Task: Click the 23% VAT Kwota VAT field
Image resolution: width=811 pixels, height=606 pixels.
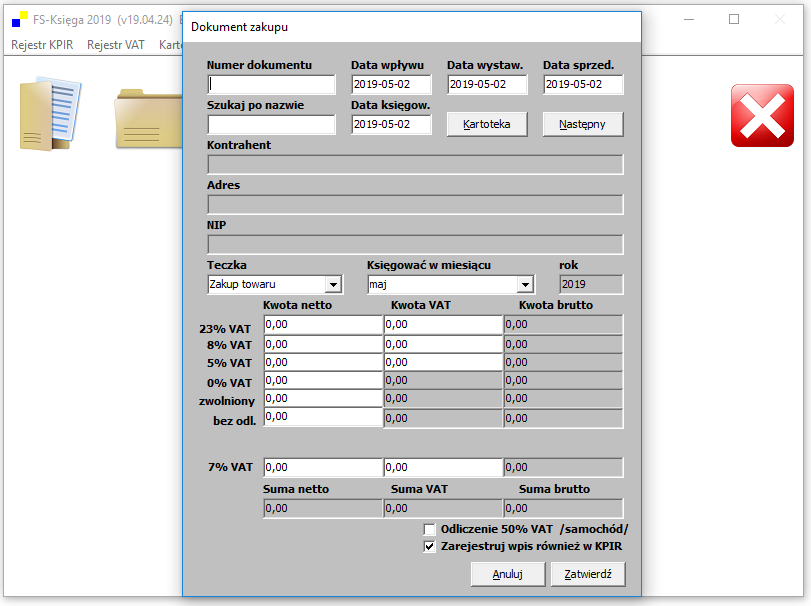Action: tap(443, 325)
